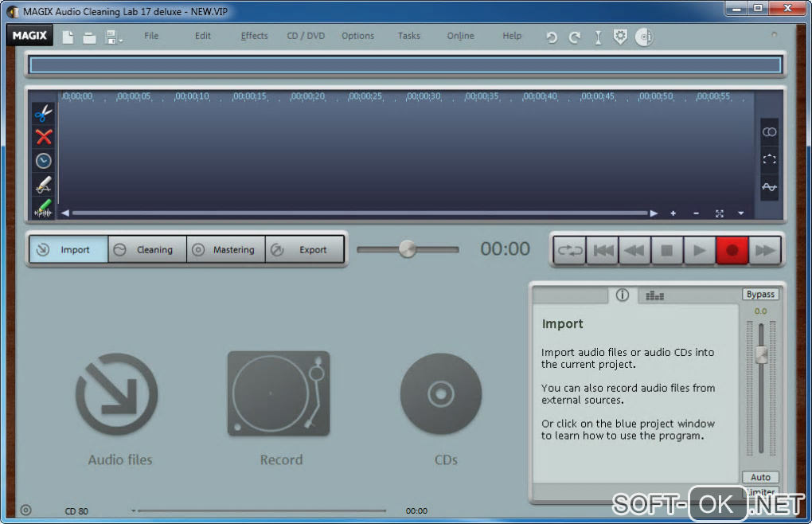Click the clock time tool icon
This screenshot has height=524, width=812.
44,161
